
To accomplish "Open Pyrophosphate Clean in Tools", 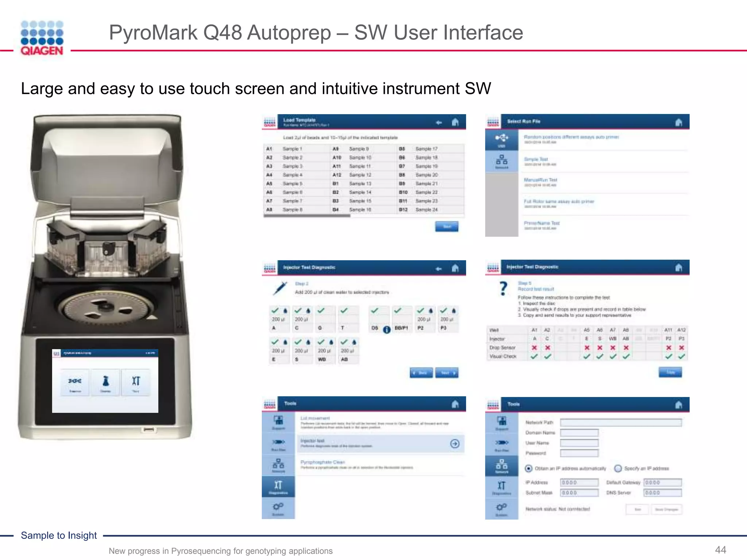I will pyautogui.click(x=380, y=464).
